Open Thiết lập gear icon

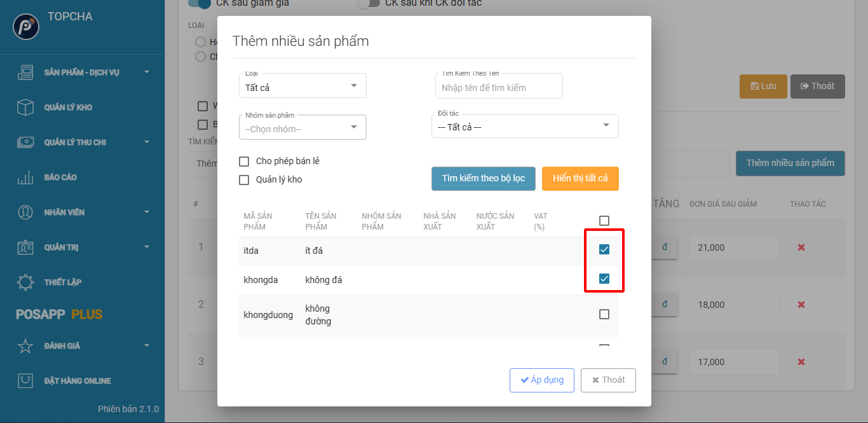point(25,282)
